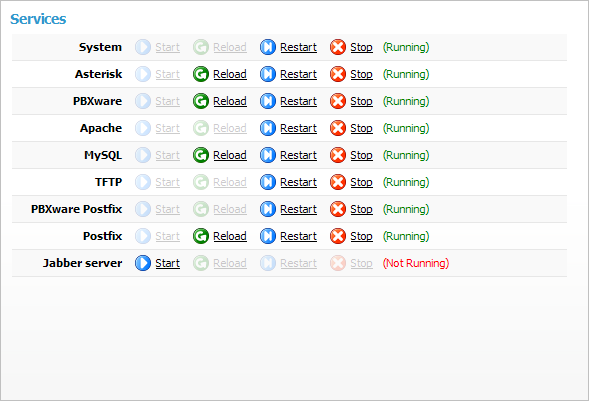Viewport: 589px width, 401px height.
Task: Click the Services page heading
Action: pyautogui.click(x=38, y=19)
